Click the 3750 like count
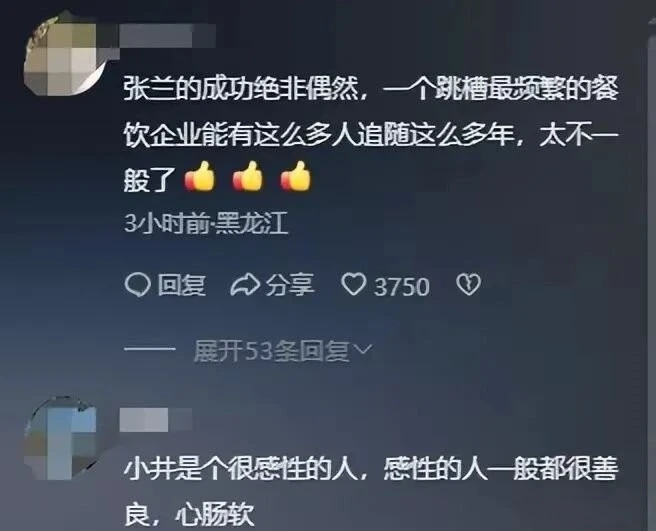This screenshot has width=656, height=531. point(402,287)
